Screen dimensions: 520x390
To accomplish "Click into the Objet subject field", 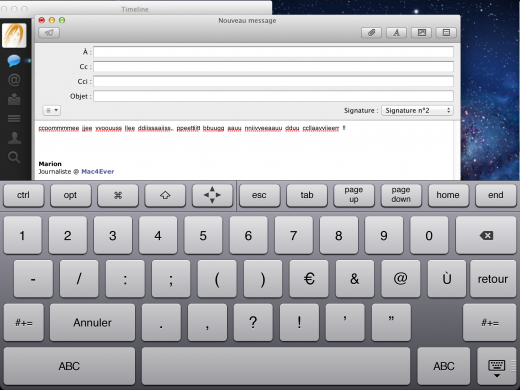I will click(273, 96).
